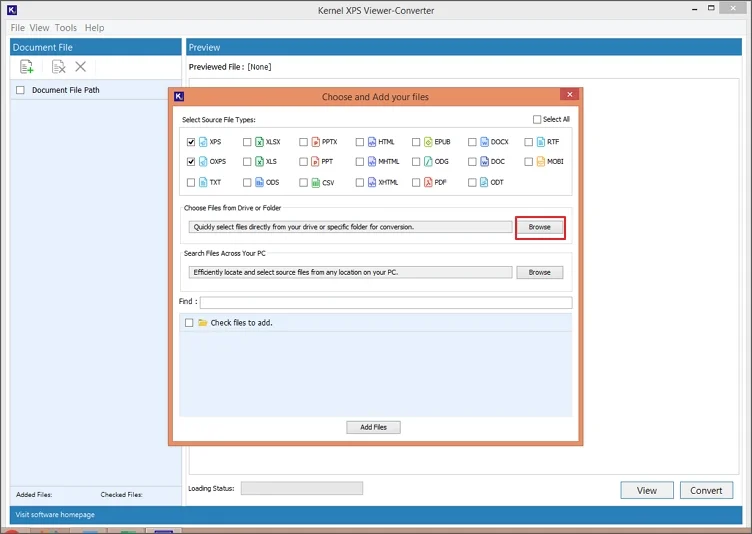Viewport: 752px width, 534px height.
Task: Click the DOCX file type icon
Action: click(484, 142)
